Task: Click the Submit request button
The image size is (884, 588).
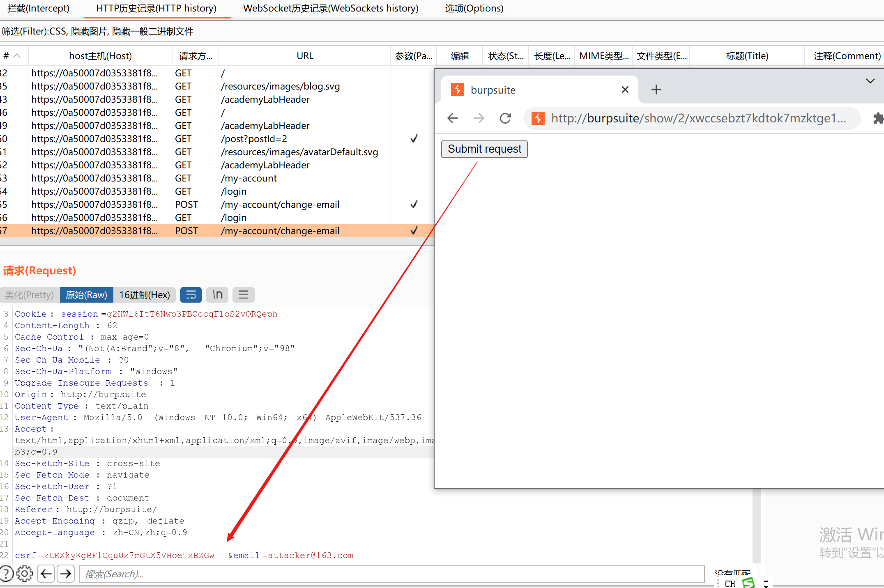Action: [x=484, y=149]
